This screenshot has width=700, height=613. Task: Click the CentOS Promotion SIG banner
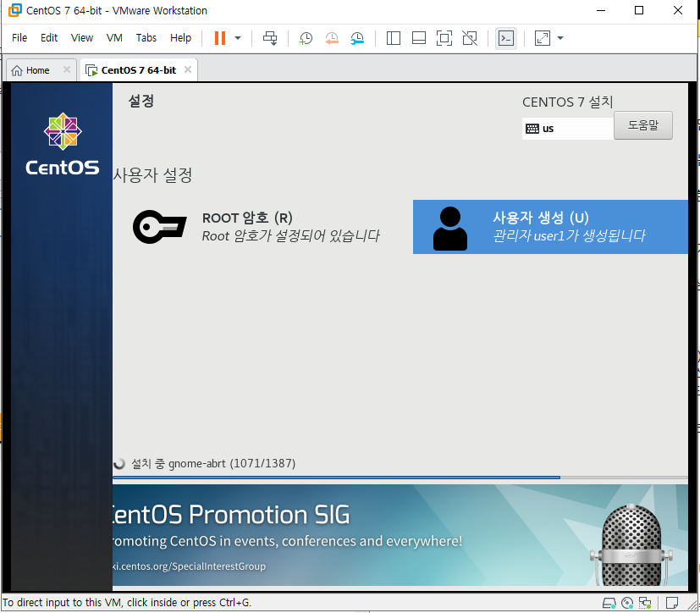click(x=400, y=535)
